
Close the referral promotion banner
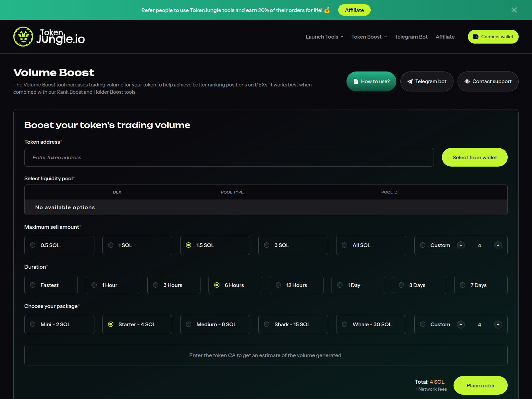point(514,10)
